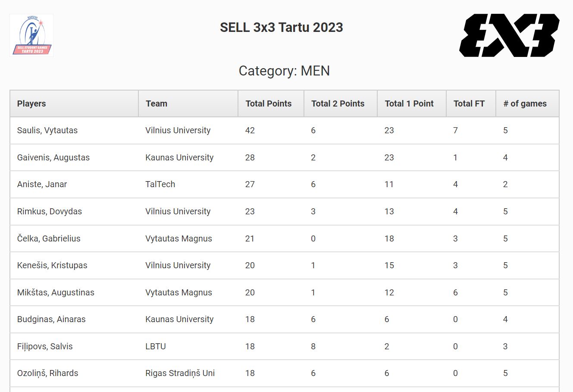Click player Rimkus, Dovydas
This screenshot has width=573, height=392.
(x=50, y=211)
